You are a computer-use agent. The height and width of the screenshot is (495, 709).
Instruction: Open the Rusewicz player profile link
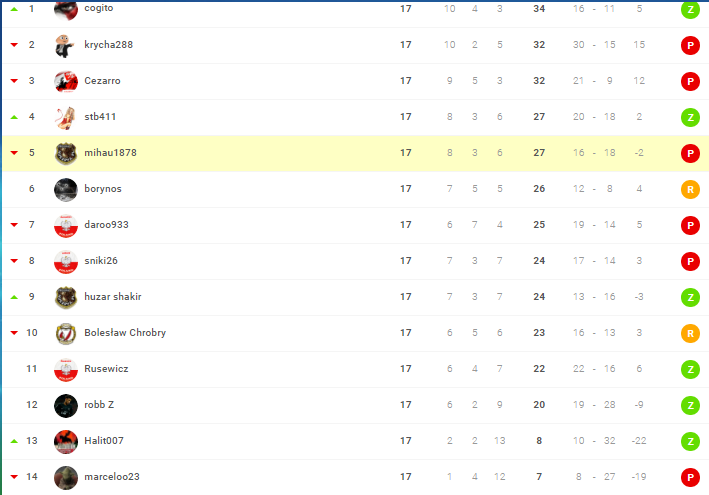106,368
